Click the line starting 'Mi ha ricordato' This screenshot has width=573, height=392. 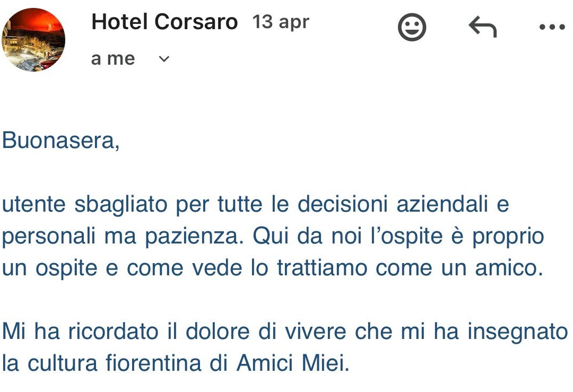[x=284, y=332]
